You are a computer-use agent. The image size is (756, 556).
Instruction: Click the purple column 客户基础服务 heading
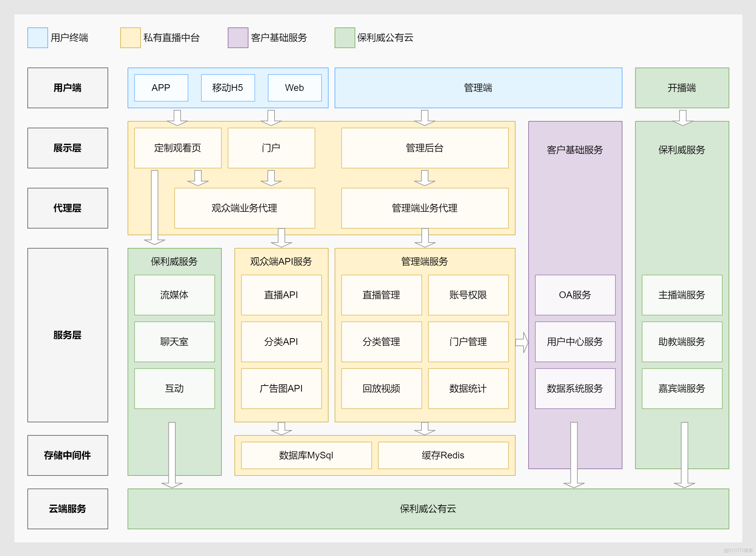(x=575, y=150)
